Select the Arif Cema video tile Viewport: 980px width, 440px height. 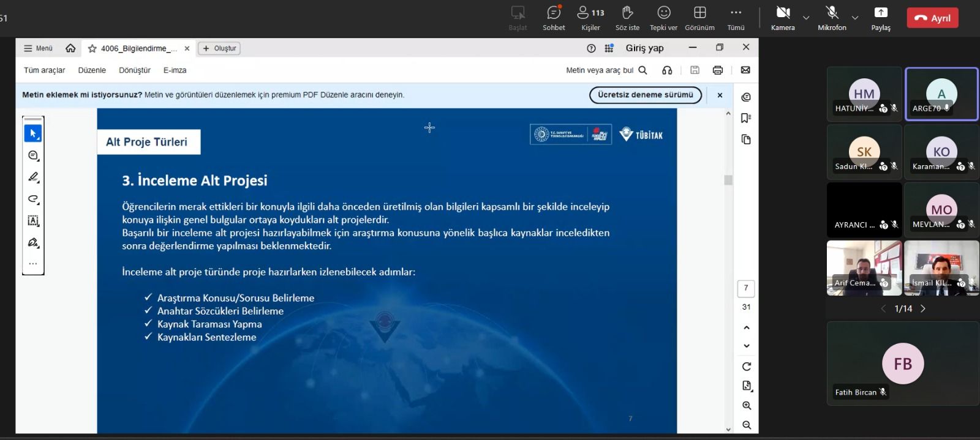(864, 268)
